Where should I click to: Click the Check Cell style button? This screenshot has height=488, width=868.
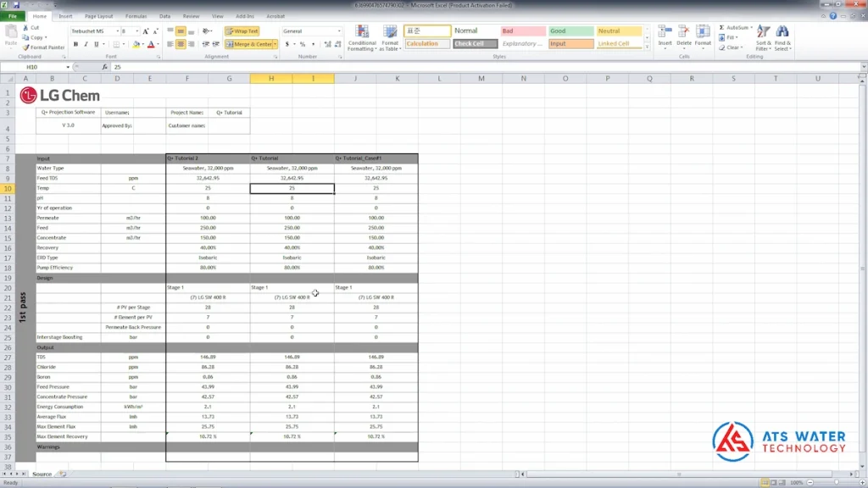(475, 42)
